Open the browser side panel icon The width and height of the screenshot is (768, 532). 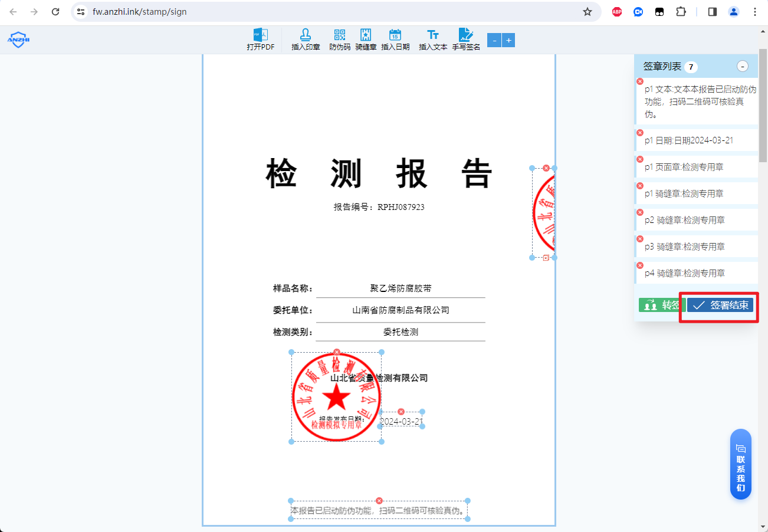point(711,11)
